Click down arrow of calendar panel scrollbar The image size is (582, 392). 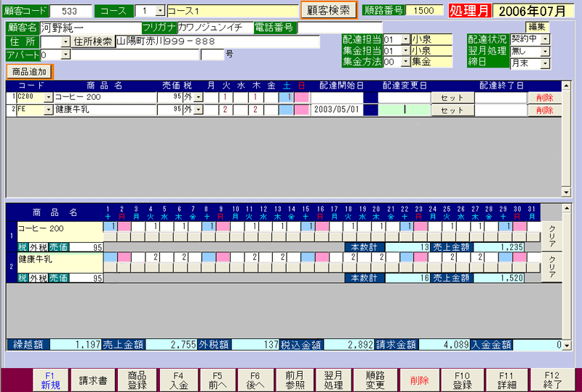tap(566, 345)
